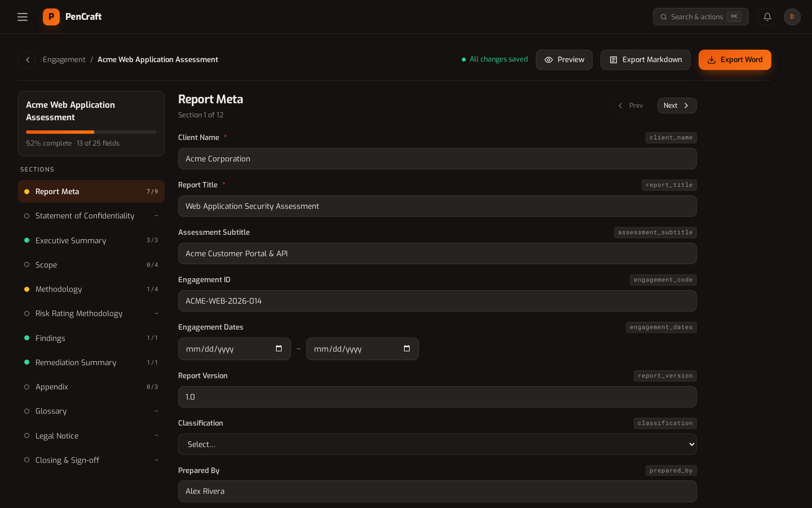Click the Engagement breadcrumb link
The height and width of the screenshot is (508, 812).
(64, 60)
